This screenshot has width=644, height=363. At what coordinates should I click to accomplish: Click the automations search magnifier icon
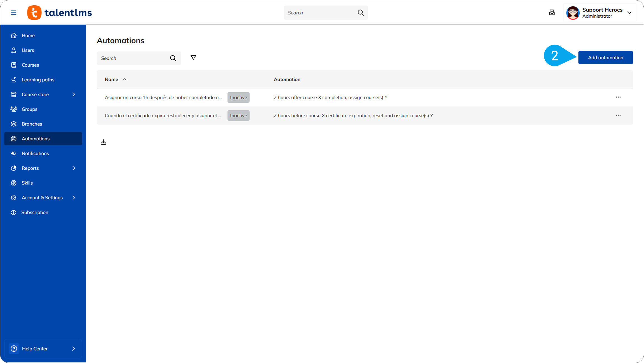[x=173, y=58]
